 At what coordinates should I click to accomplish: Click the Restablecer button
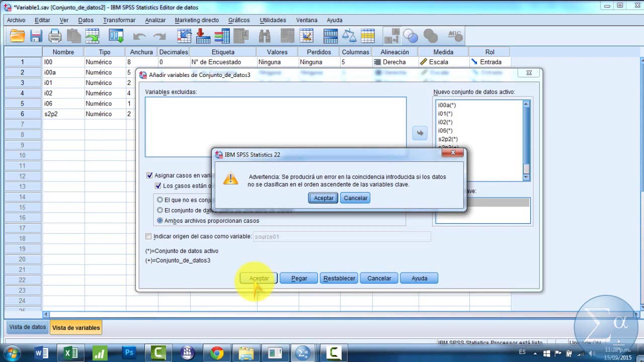[339, 279]
